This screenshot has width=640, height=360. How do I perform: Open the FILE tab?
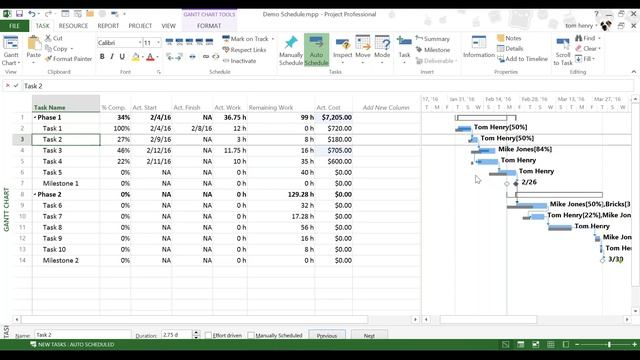coord(14,26)
